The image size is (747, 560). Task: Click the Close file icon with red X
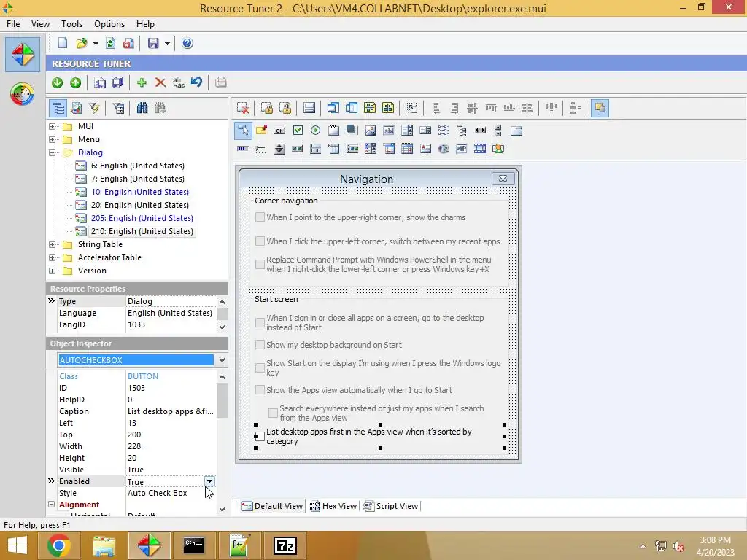128,43
